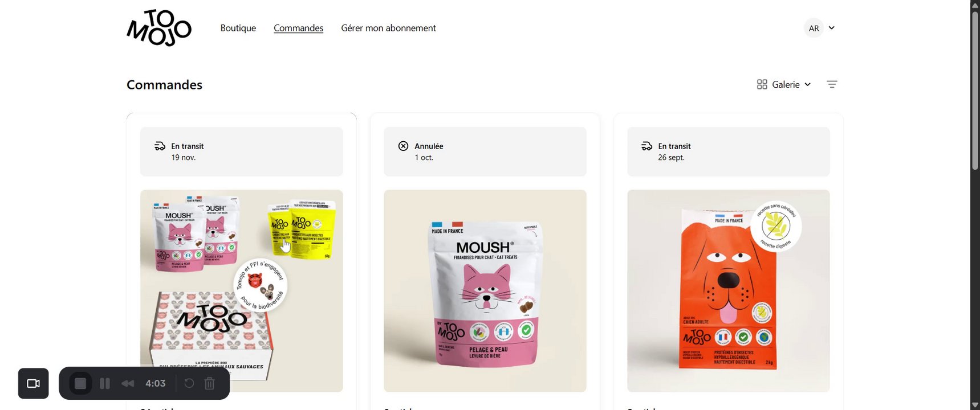The width and height of the screenshot is (980, 410).
Task: Delete the recording with trash icon
Action: [210, 384]
